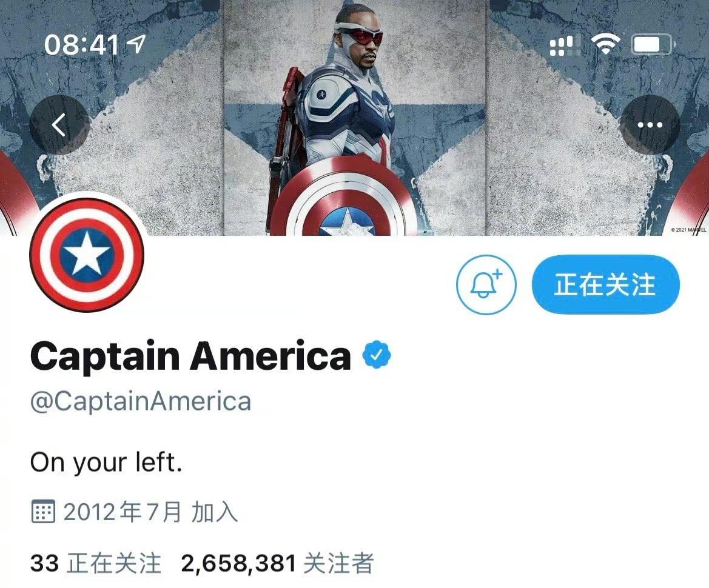Tap the cellular signal bars icon
709x588 pixels.
tap(562, 45)
